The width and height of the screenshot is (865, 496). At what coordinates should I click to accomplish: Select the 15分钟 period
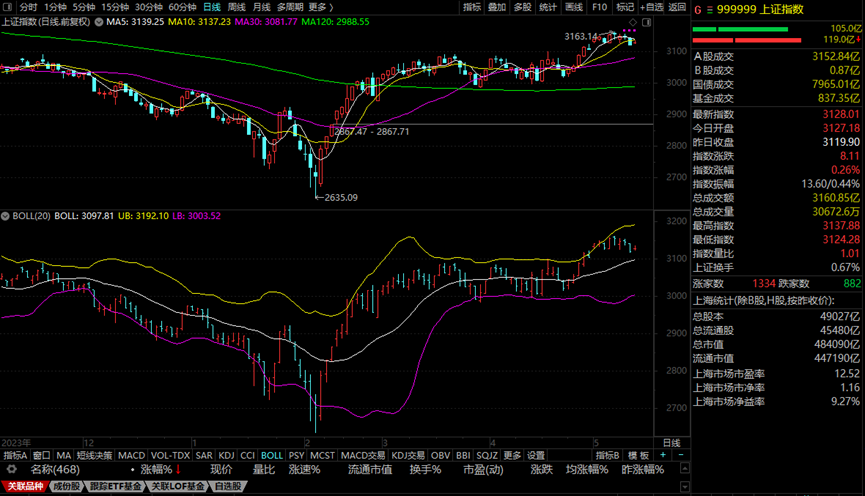[115, 7]
